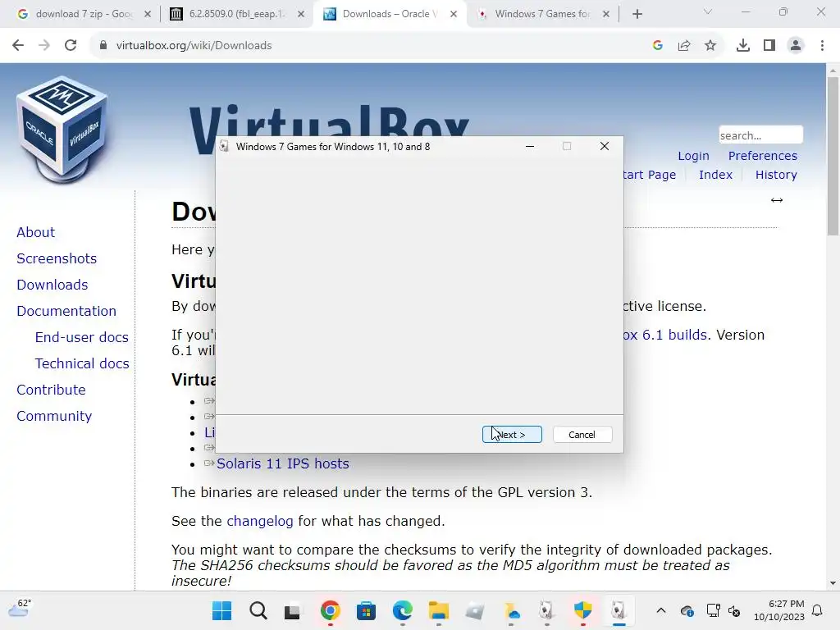
Task: Close the Downloads – Oracle tab
Action: click(453, 14)
